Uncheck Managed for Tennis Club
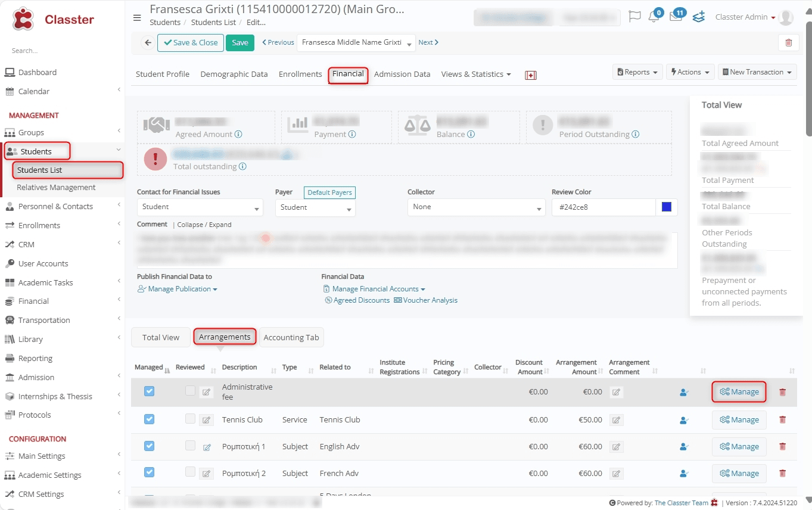Viewport: 812px width, 510px height. (149, 419)
